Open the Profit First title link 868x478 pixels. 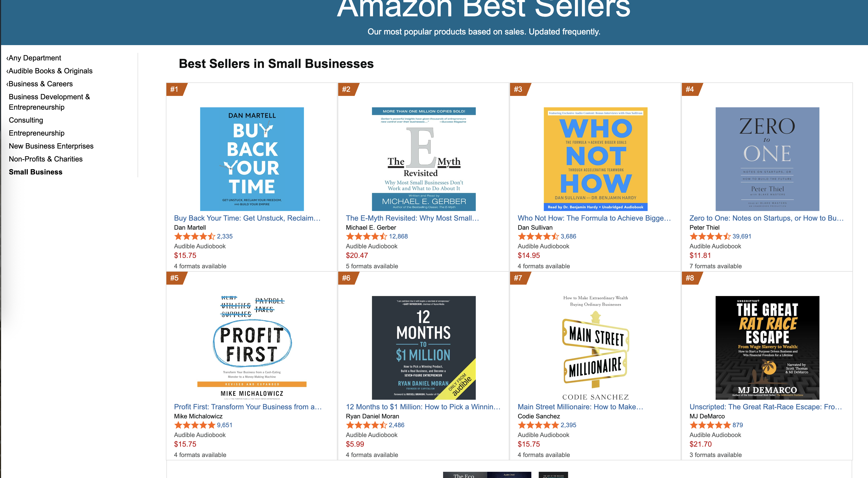(x=248, y=407)
